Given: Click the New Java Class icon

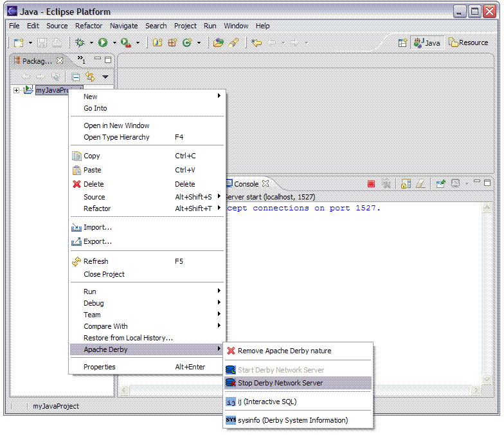Looking at the screenshot, I should [187, 43].
